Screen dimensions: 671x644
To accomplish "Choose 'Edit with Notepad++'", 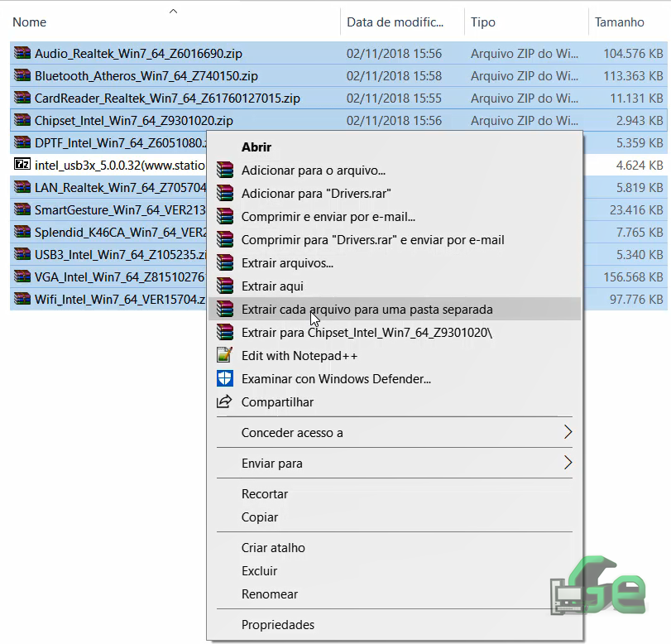I will point(394,355).
